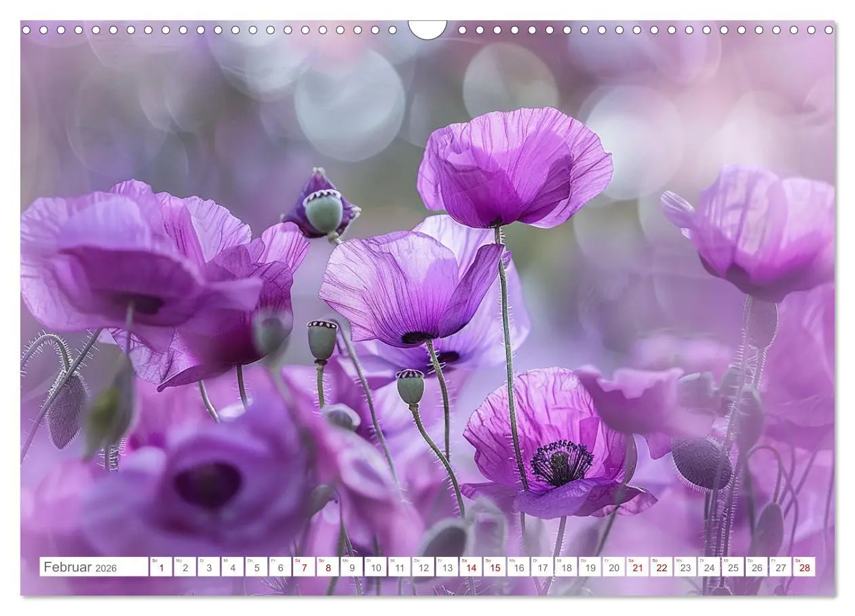Click the red Saturday 7 date cell
Viewport: 855px width, 616px height.
coord(305,569)
